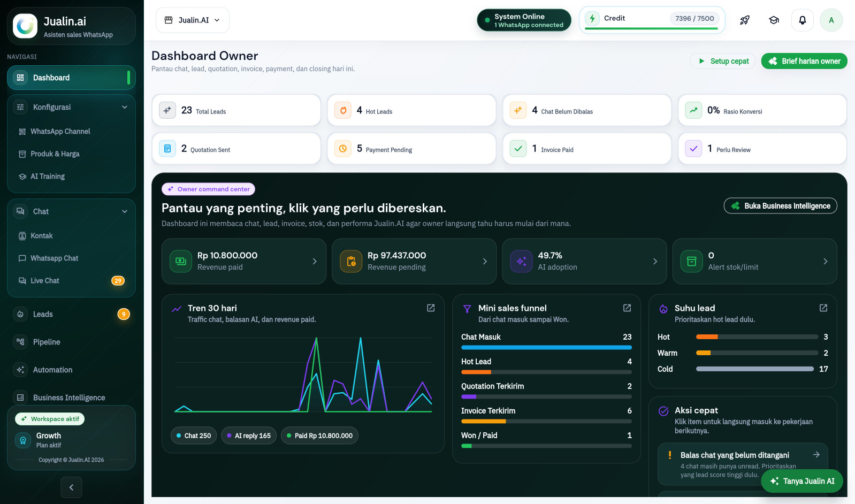Click the Chat Masuk funnel bar
This screenshot has width=855, height=504.
pos(546,348)
